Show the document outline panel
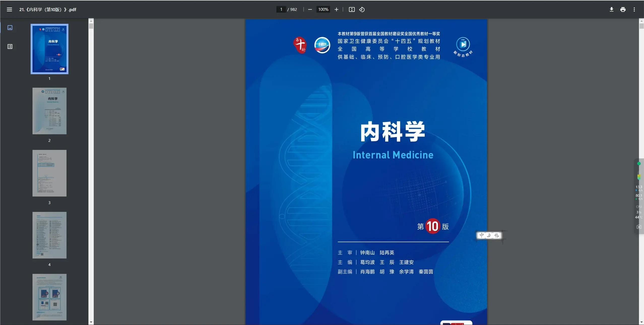 pyautogui.click(x=10, y=46)
